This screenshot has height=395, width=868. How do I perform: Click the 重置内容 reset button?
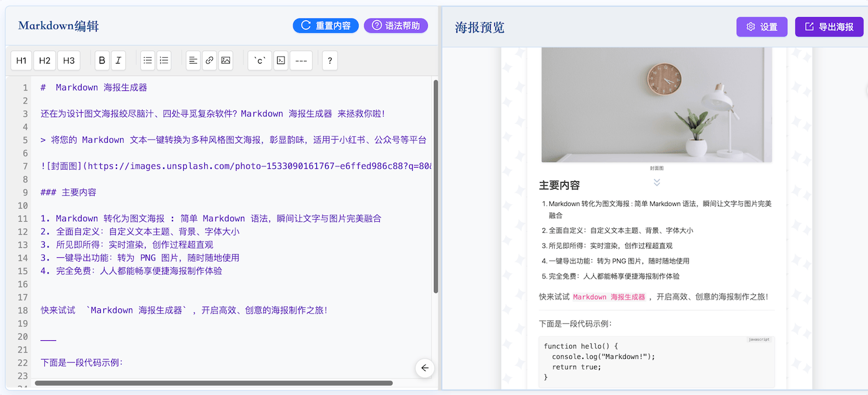pyautogui.click(x=326, y=26)
